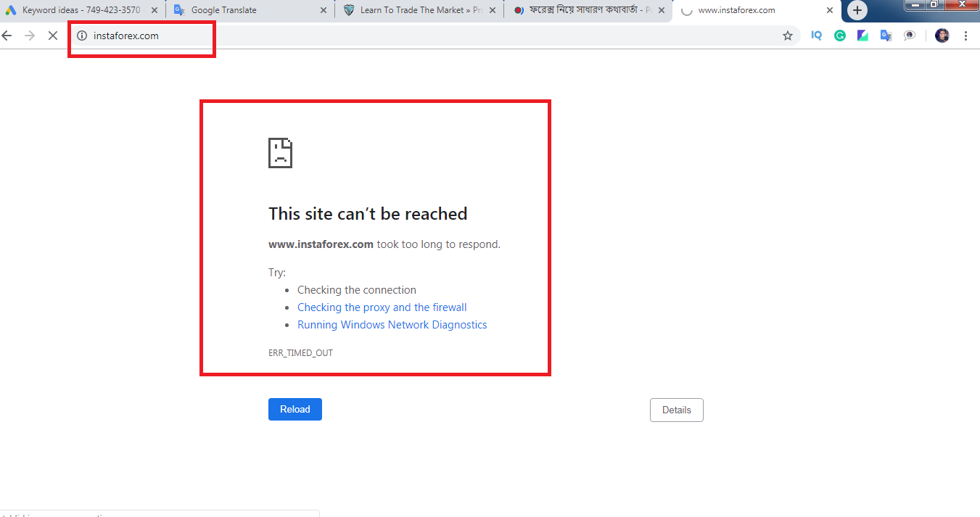Image resolution: width=980 pixels, height=517 pixels.
Task: Click the Details button
Action: pos(677,410)
